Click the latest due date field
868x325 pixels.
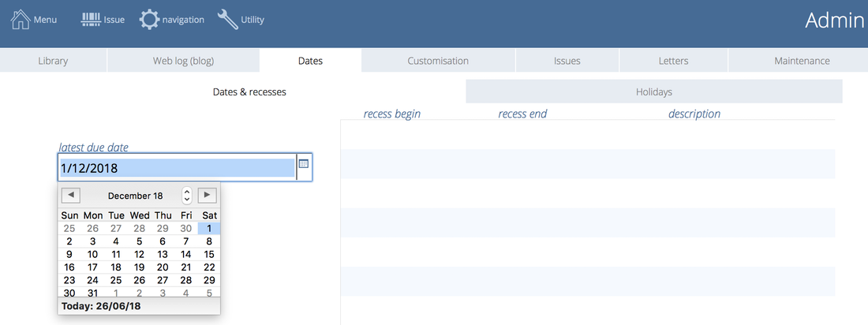click(x=176, y=167)
